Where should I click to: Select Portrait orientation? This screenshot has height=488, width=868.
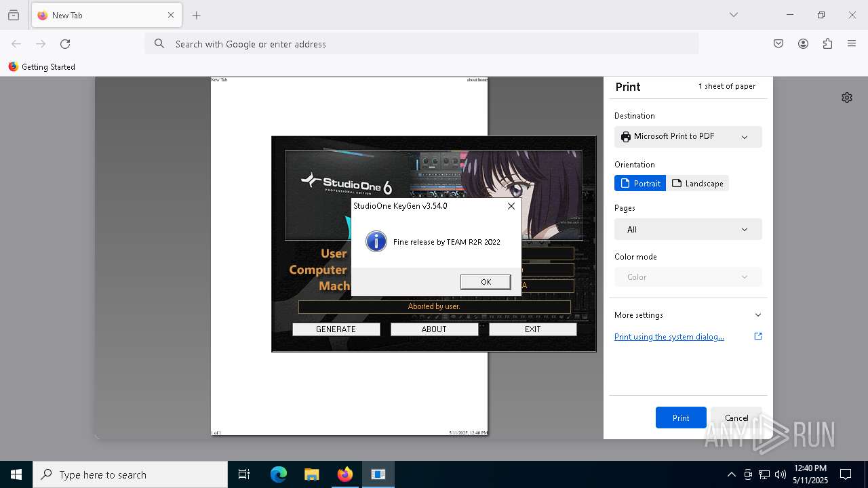click(x=640, y=184)
